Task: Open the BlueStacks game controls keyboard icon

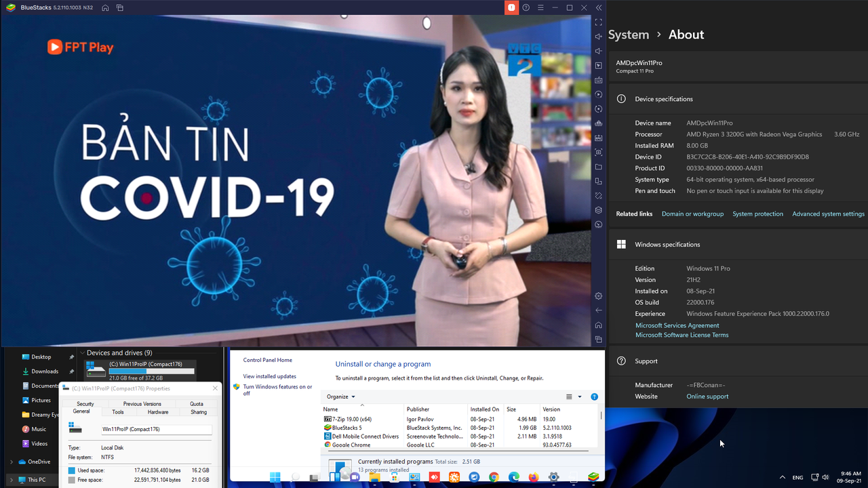Action: tap(598, 80)
